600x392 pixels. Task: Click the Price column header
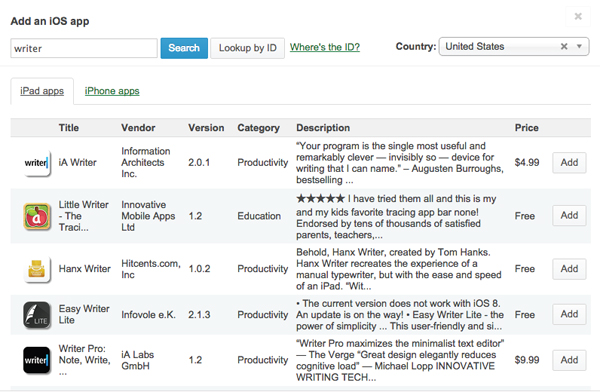click(x=527, y=128)
